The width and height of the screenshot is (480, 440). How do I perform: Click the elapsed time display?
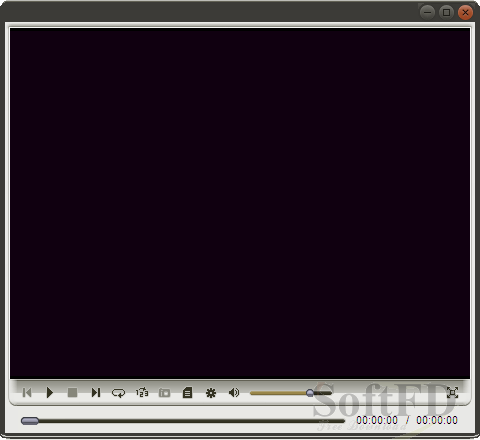[x=377, y=420]
